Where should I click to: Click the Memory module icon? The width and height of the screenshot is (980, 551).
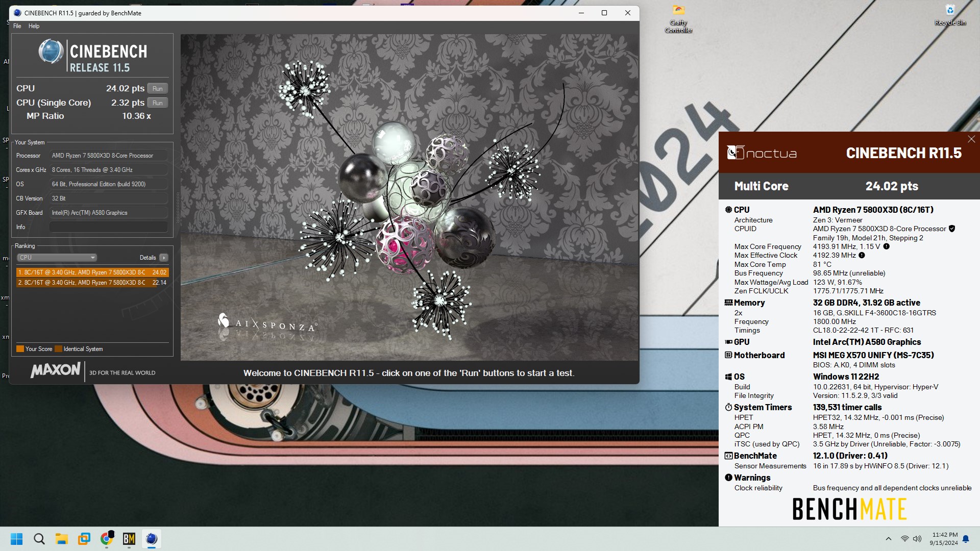tap(728, 303)
